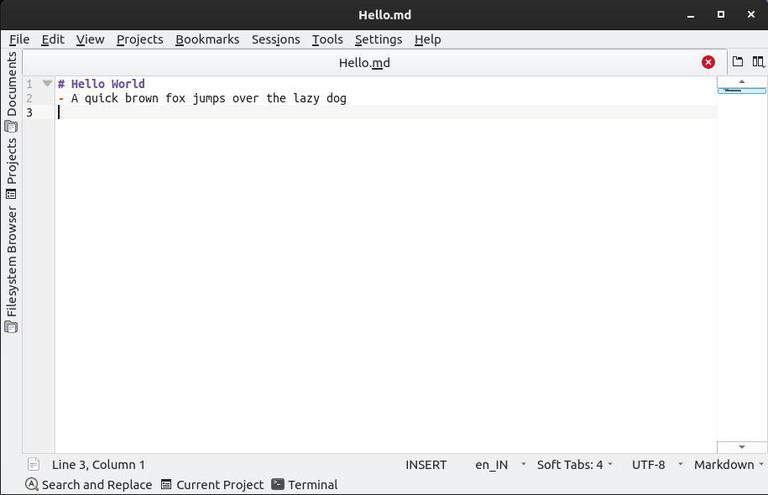The height and width of the screenshot is (495, 768).
Task: Click the split view icon
Action: tap(758, 61)
